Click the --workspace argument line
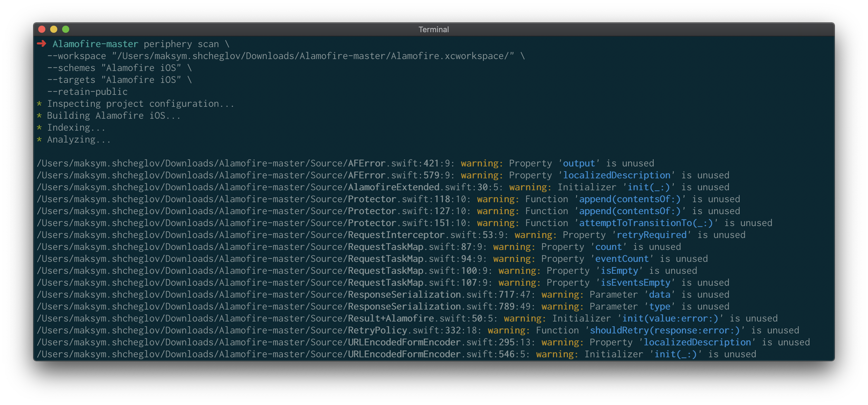The height and width of the screenshot is (405, 868). [x=286, y=56]
